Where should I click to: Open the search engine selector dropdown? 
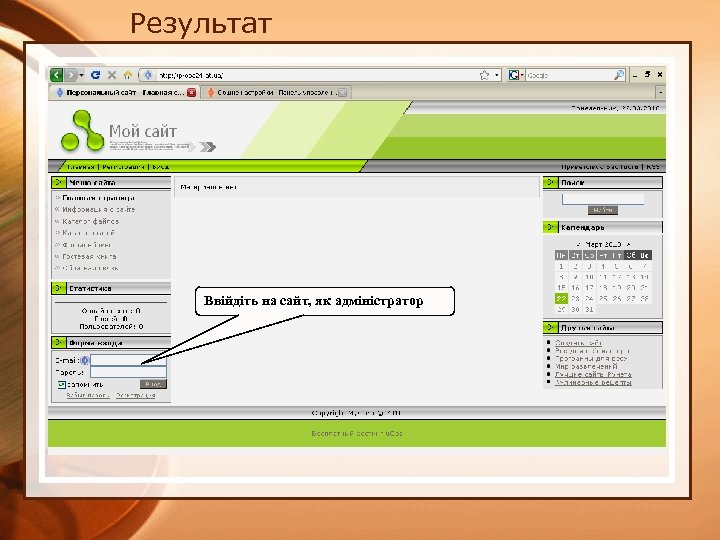pos(516,75)
